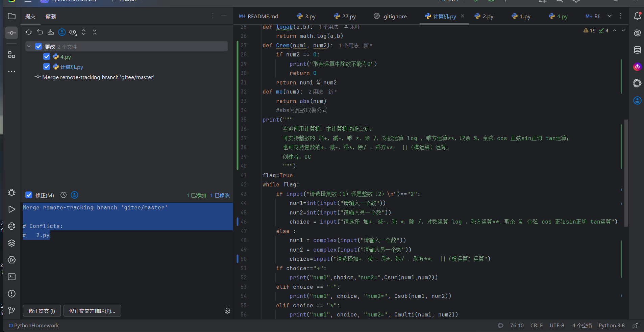Open the CRLF line separator selector
This screenshot has height=332, width=644.
[537, 326]
